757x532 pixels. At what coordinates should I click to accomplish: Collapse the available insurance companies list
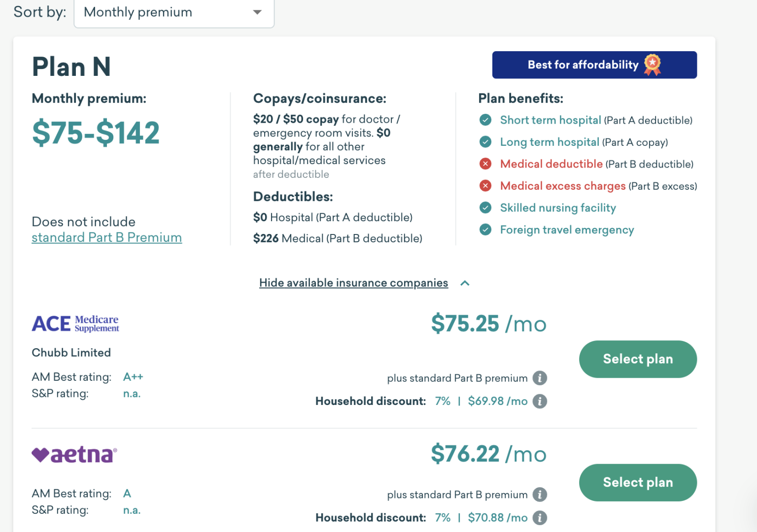[x=353, y=283]
